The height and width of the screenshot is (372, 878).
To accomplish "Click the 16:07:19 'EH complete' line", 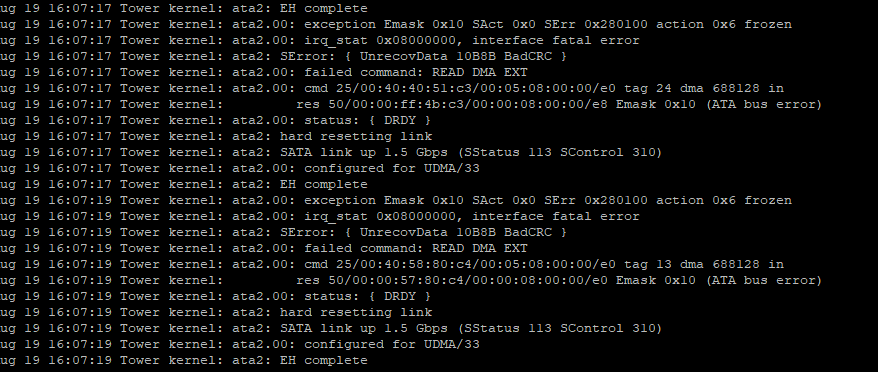I will 184,360.
